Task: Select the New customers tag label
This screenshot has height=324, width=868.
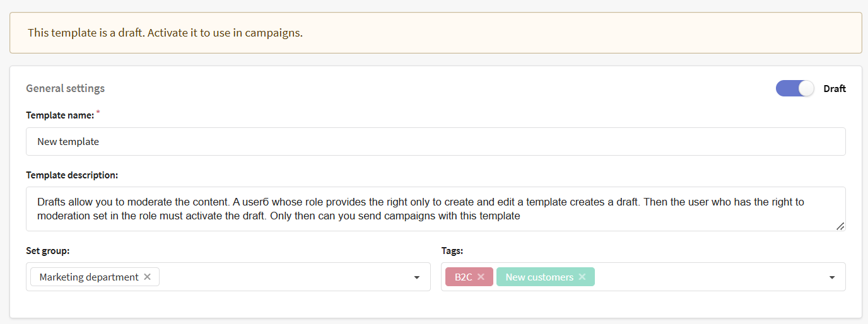Action: pyautogui.click(x=539, y=277)
